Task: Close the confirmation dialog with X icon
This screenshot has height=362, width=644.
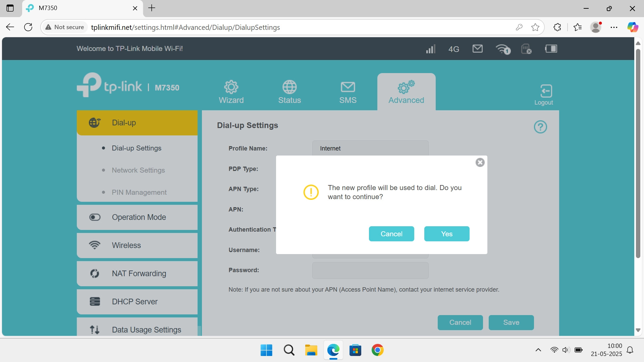Action: 480,163
